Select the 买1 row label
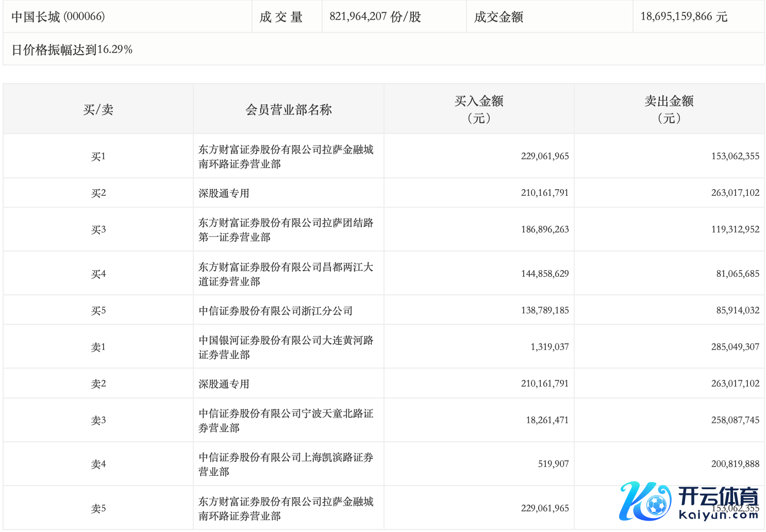 [x=98, y=156]
